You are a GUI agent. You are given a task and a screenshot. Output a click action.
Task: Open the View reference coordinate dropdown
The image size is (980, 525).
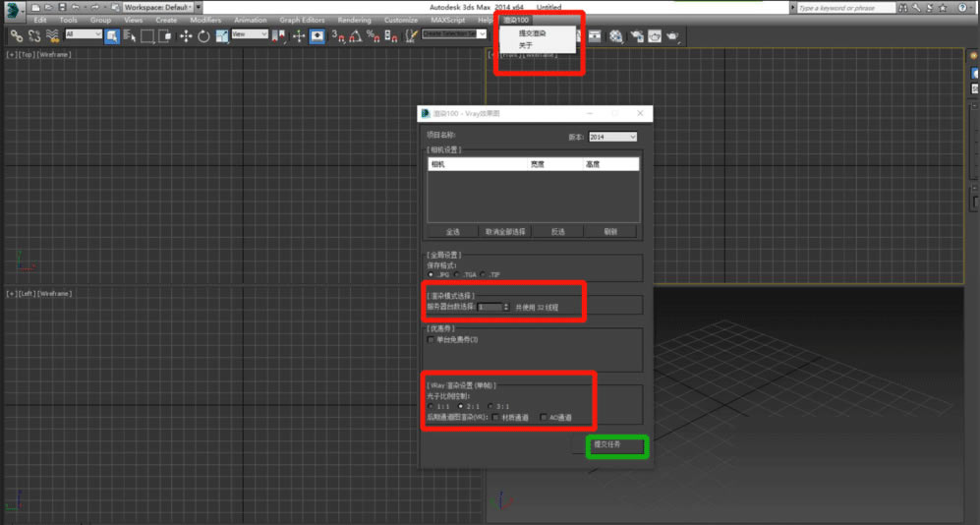[x=250, y=34]
